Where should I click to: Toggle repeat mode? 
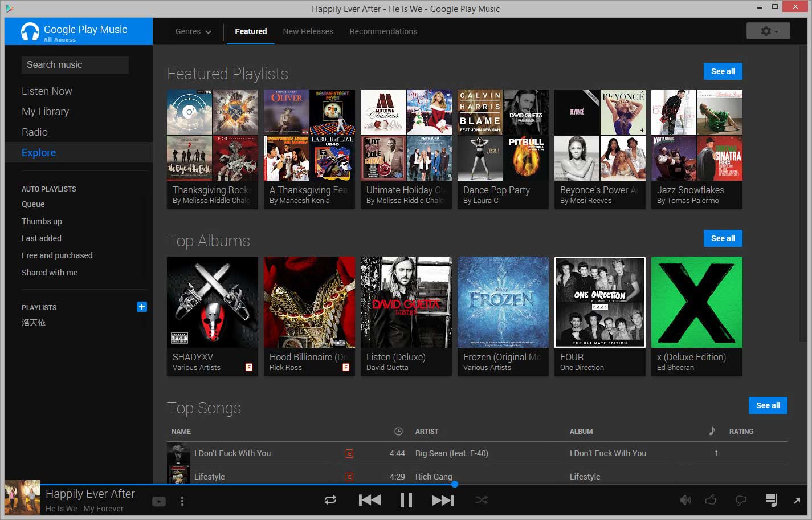tap(330, 500)
